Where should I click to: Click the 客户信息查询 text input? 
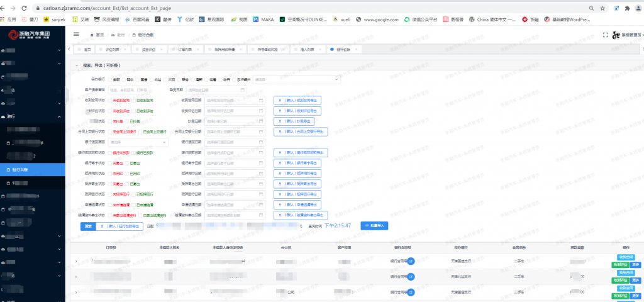129,90
